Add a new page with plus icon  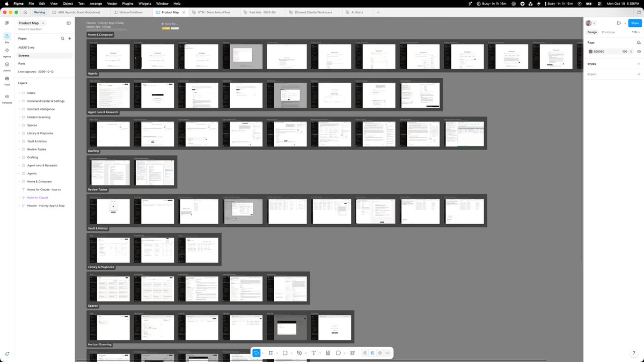69,39
